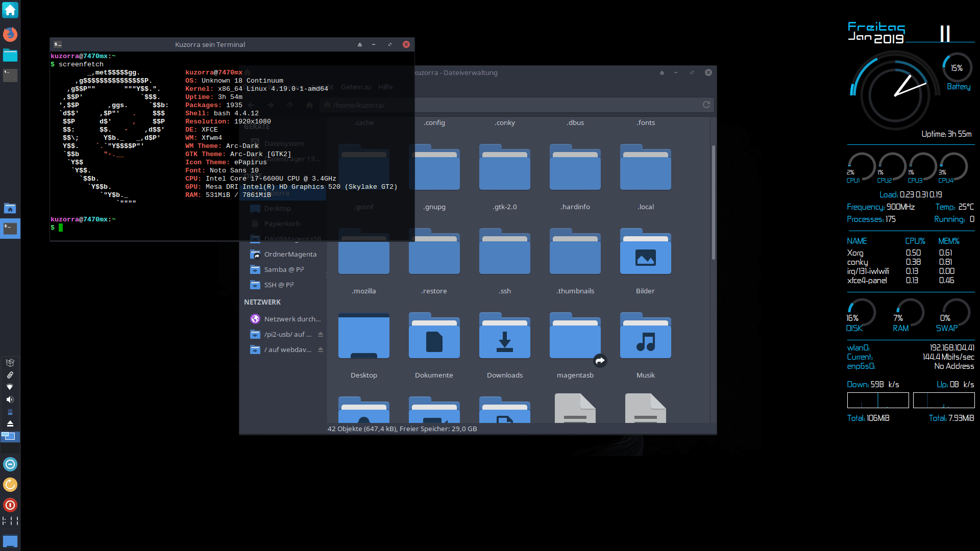The width and height of the screenshot is (980, 551).
Task: Roll up the Dateiverwaltung window with the shade arrow
Action: pyautogui.click(x=662, y=73)
